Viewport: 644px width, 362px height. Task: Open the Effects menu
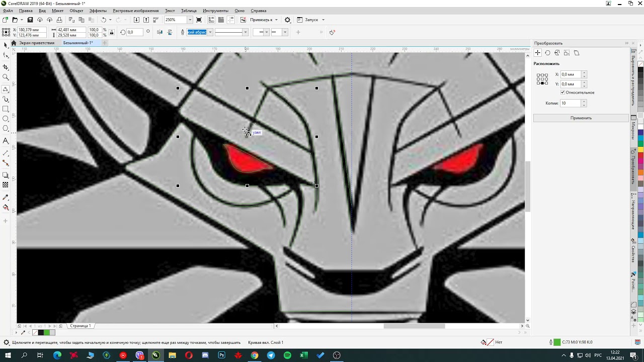(98, 11)
